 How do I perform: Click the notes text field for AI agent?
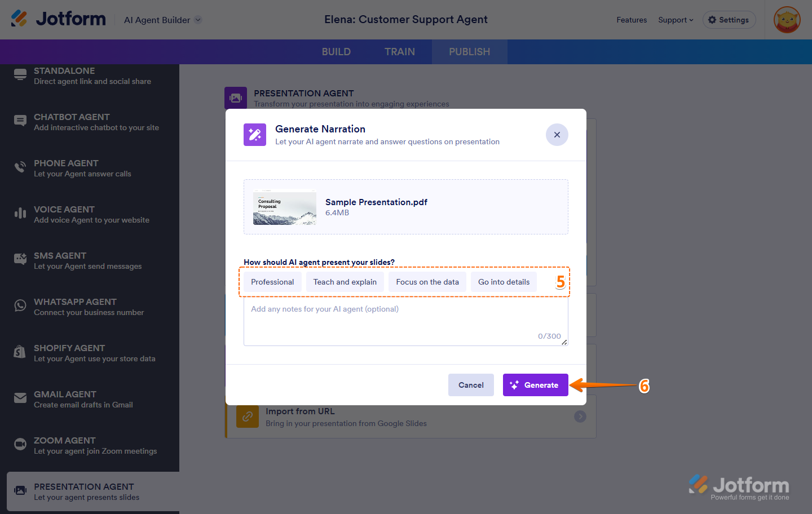click(x=405, y=321)
